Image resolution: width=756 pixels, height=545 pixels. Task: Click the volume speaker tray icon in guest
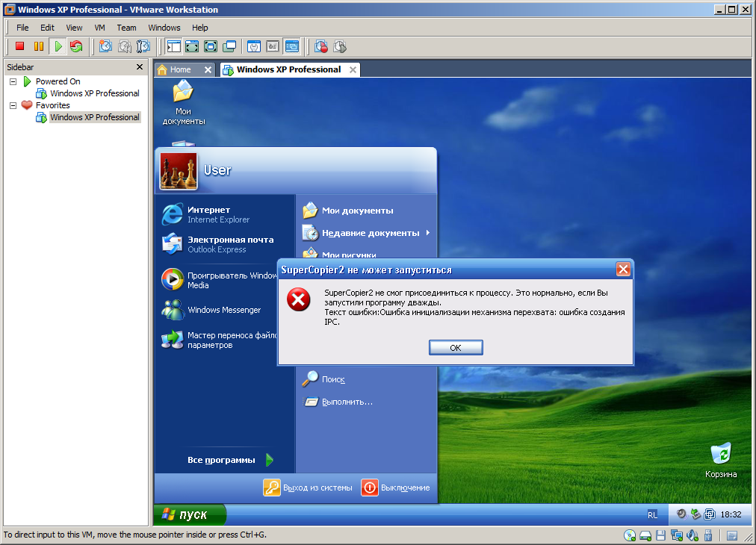pos(681,514)
